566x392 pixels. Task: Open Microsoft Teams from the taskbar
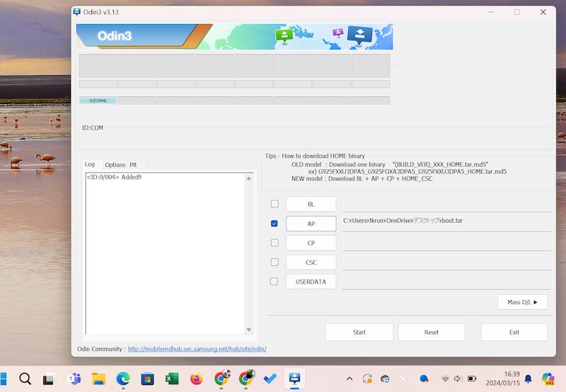pos(74,379)
